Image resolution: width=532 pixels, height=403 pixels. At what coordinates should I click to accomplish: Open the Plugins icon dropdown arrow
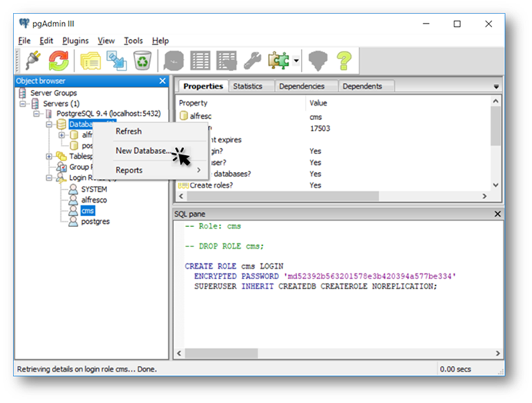(x=296, y=61)
